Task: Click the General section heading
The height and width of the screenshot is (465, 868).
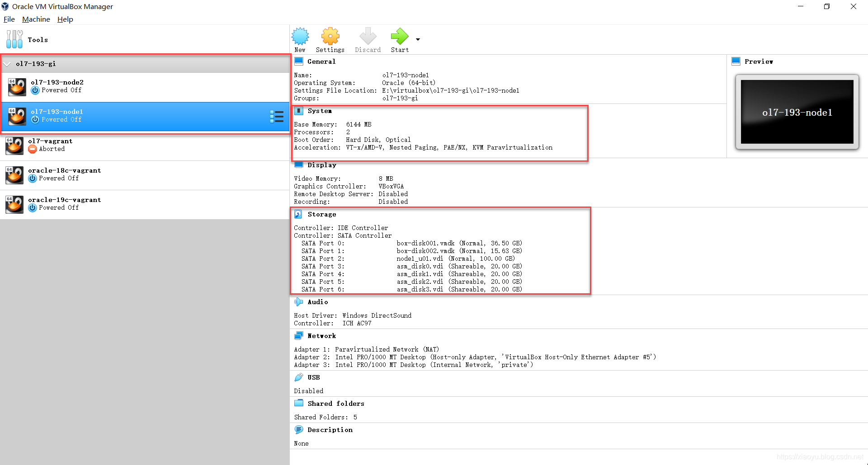Action: pos(321,61)
